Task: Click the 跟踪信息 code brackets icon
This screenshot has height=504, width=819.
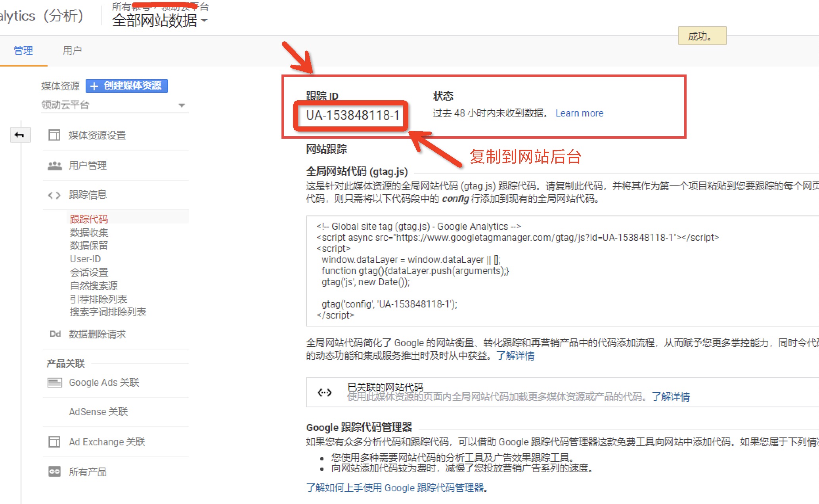Action: 54,195
